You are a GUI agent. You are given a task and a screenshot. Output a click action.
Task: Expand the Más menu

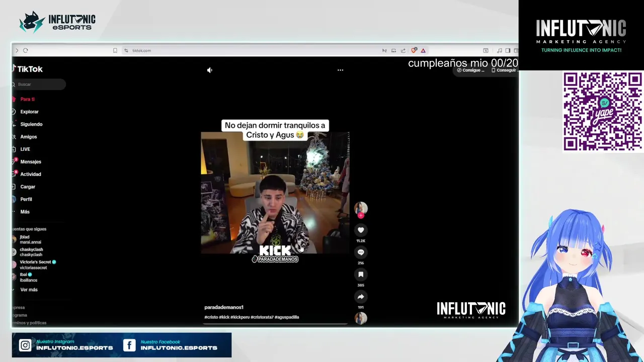point(21,212)
